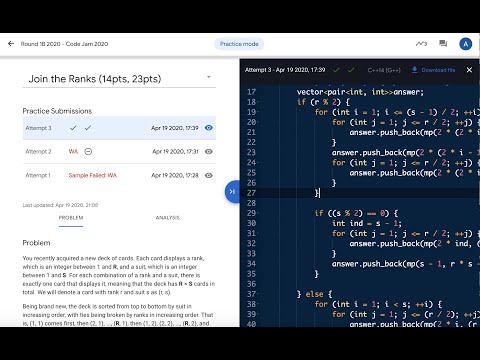
Task: Click the Apr 19 2020, 17:31 timestamp
Action: click(x=175, y=152)
